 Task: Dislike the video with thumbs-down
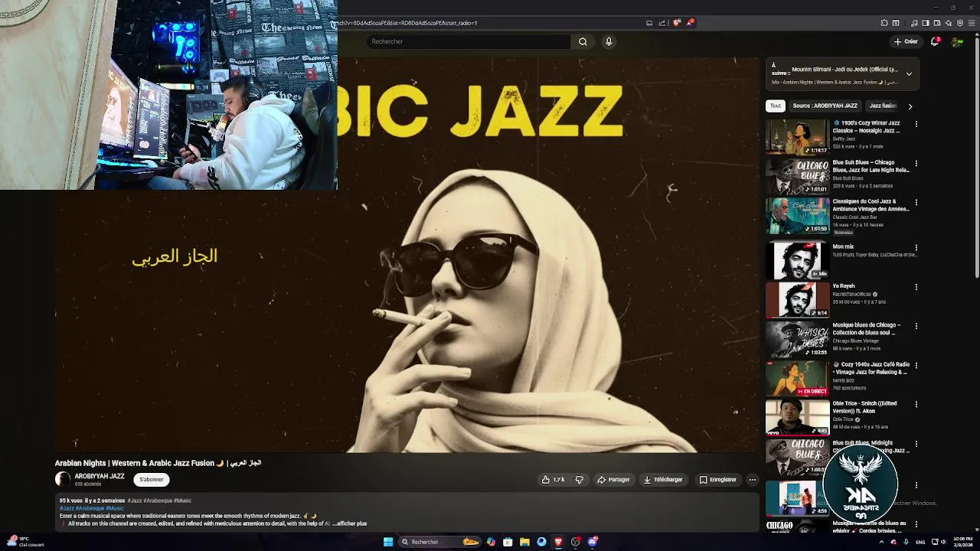(580, 480)
